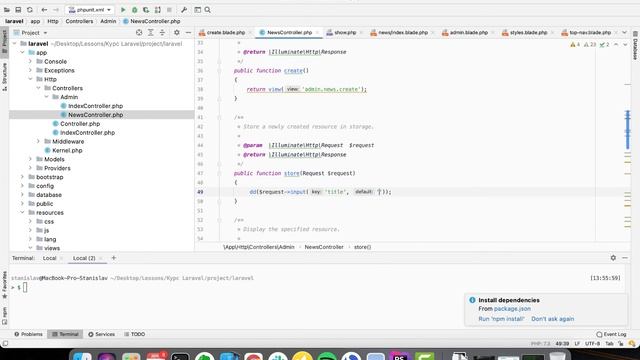Viewport: 640px width, 360px height.
Task: Hide the Project panel with minus icon
Action: [188, 33]
